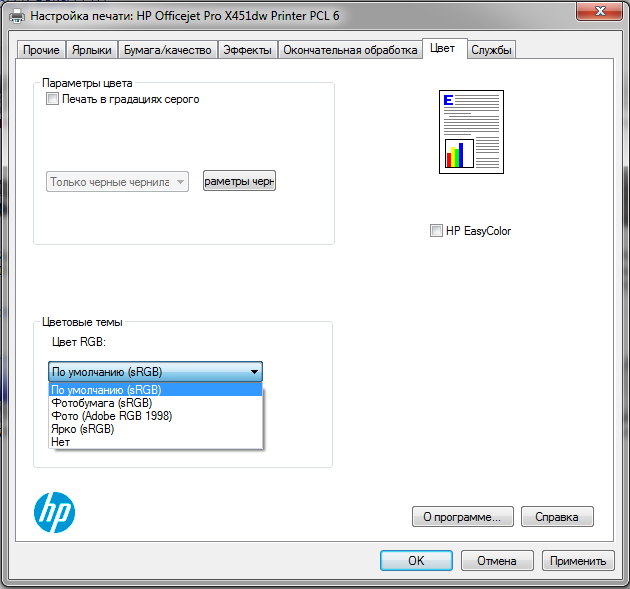
Task: Toggle the HP EasyColor checkbox
Action: point(436,231)
